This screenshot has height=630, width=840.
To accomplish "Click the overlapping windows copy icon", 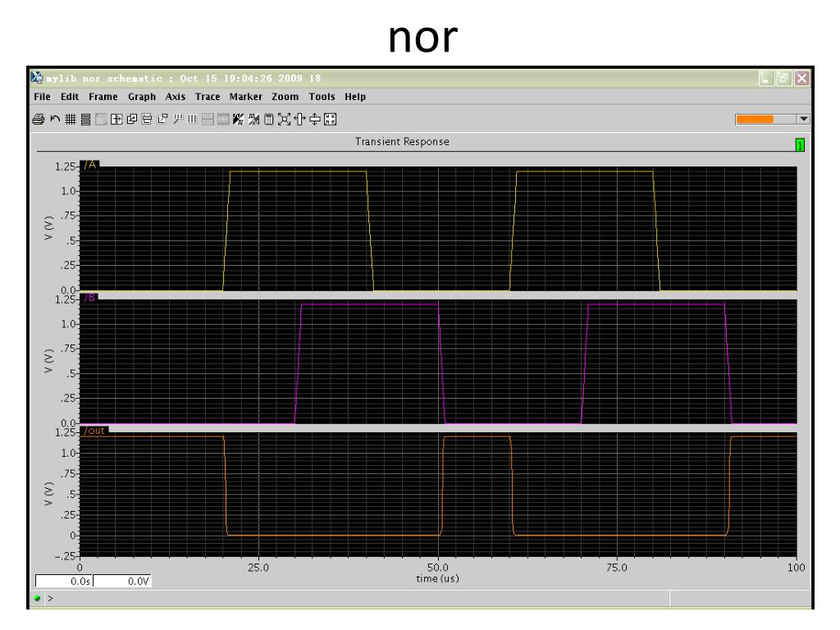I will [132, 120].
